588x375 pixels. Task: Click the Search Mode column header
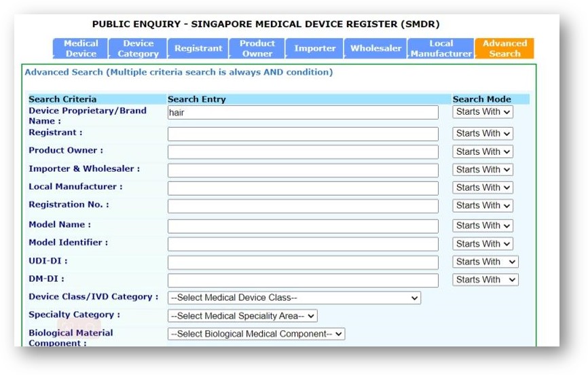point(482,99)
